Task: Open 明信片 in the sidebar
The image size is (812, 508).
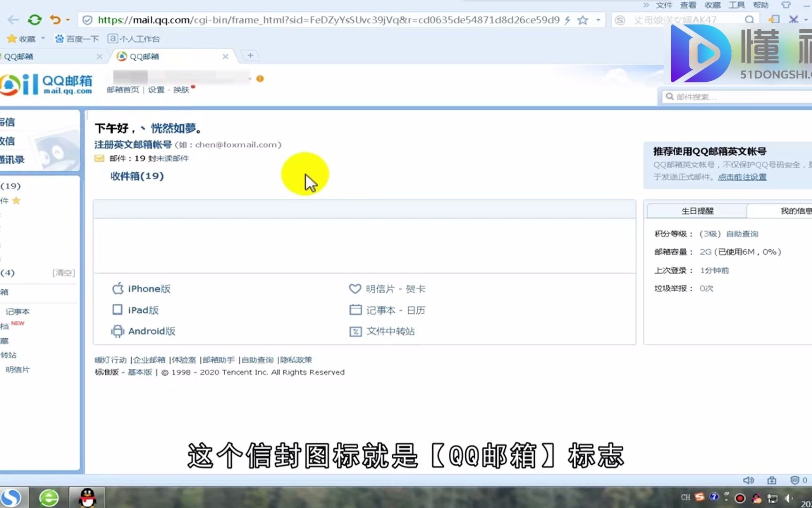Action: click(17, 370)
